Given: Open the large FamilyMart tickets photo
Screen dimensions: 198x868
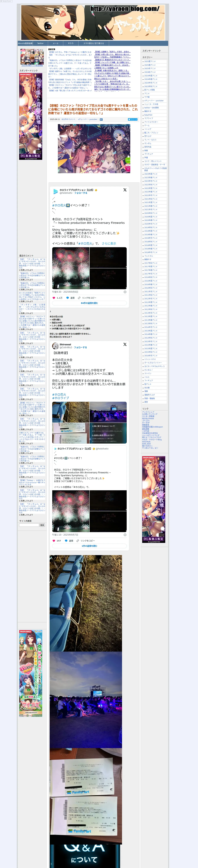Looking at the screenshot, I should point(86,797).
